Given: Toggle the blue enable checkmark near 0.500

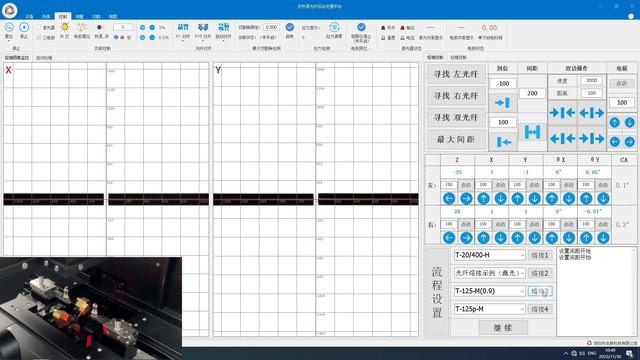Looking at the screenshot, I should [289, 27].
